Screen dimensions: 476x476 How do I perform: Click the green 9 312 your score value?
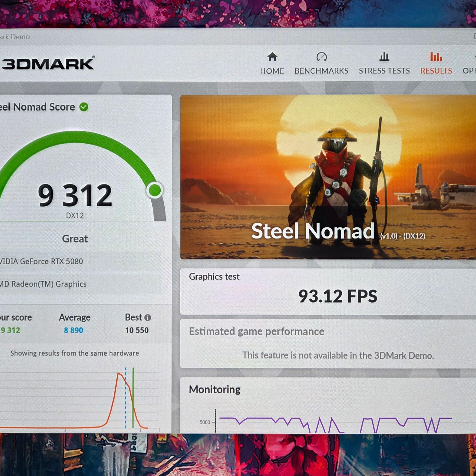click(x=10, y=330)
